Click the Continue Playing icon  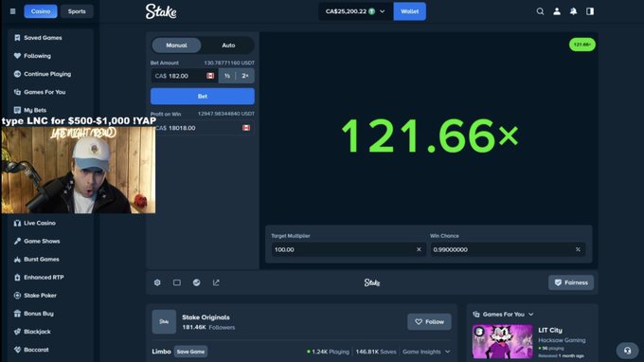(17, 74)
